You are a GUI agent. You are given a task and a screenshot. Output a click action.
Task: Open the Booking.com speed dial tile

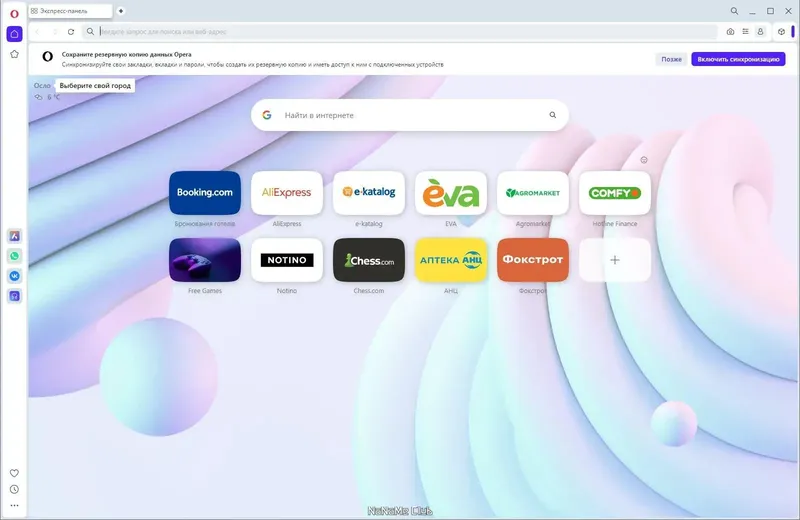click(x=205, y=193)
